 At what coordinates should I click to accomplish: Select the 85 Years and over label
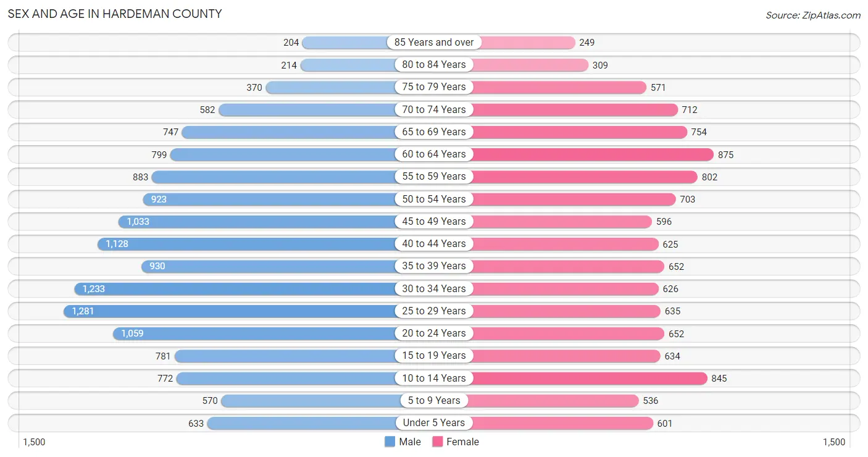click(434, 42)
